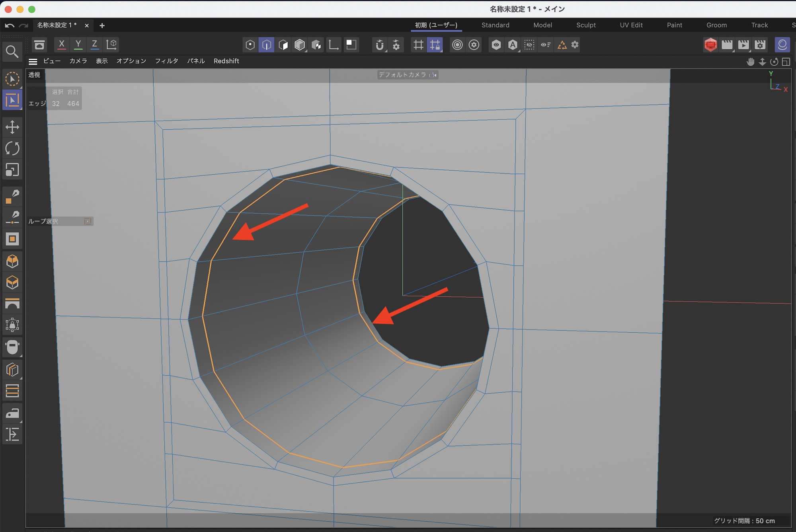
Task: Switch to the Sculpt layout tab
Action: (586, 25)
